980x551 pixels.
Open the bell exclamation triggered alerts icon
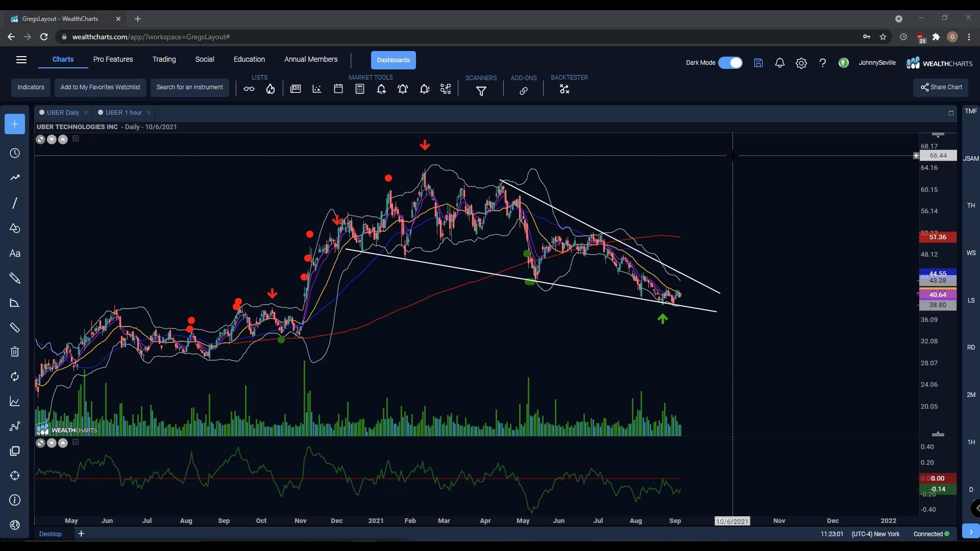[424, 89]
